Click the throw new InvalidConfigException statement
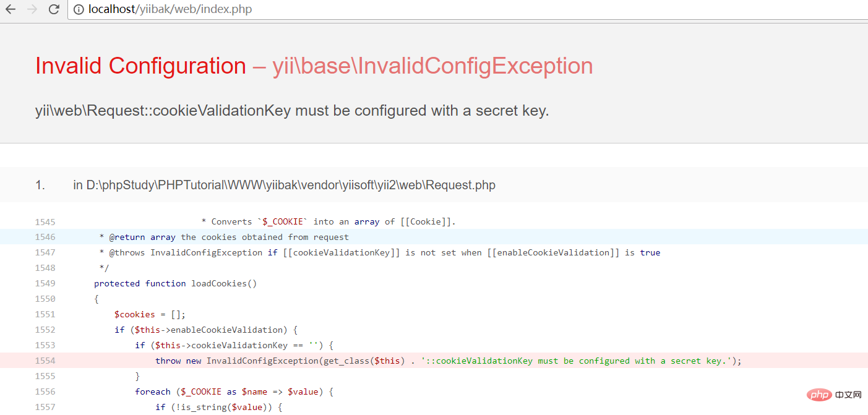The image size is (868, 415). click(448, 361)
